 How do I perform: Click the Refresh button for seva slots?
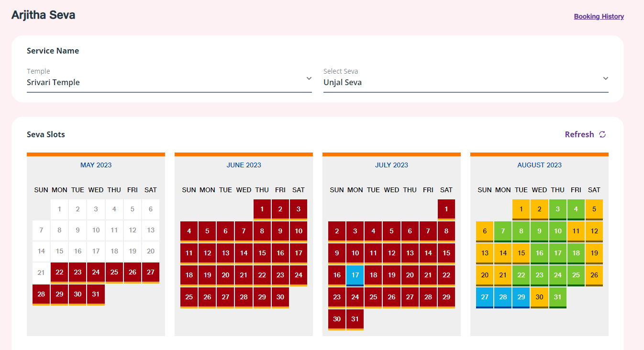point(585,134)
